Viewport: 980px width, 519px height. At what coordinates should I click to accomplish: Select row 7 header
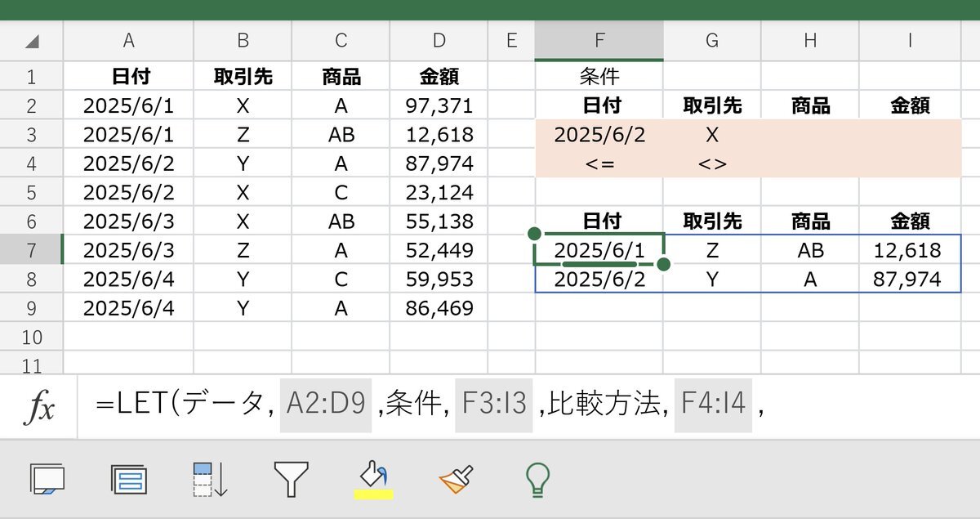[32, 248]
